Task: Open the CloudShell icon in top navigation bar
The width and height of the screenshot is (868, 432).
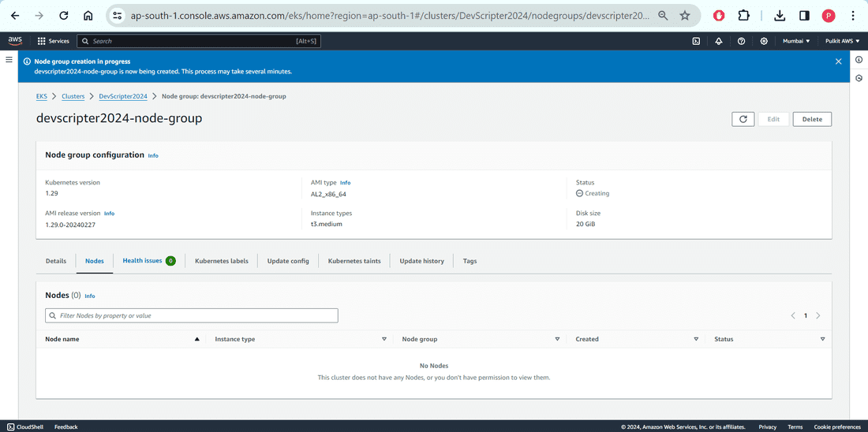Action: (697, 41)
